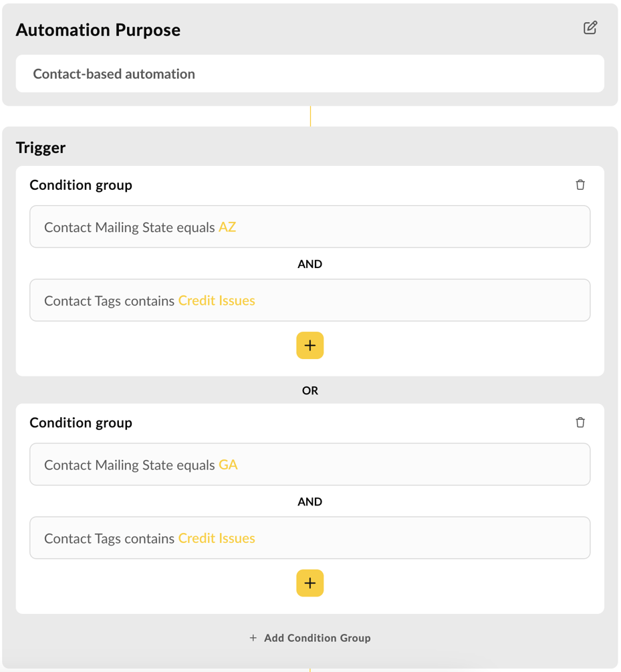This screenshot has width=621, height=672.
Task: Select the GA value in the second condition group
Action: tap(228, 464)
